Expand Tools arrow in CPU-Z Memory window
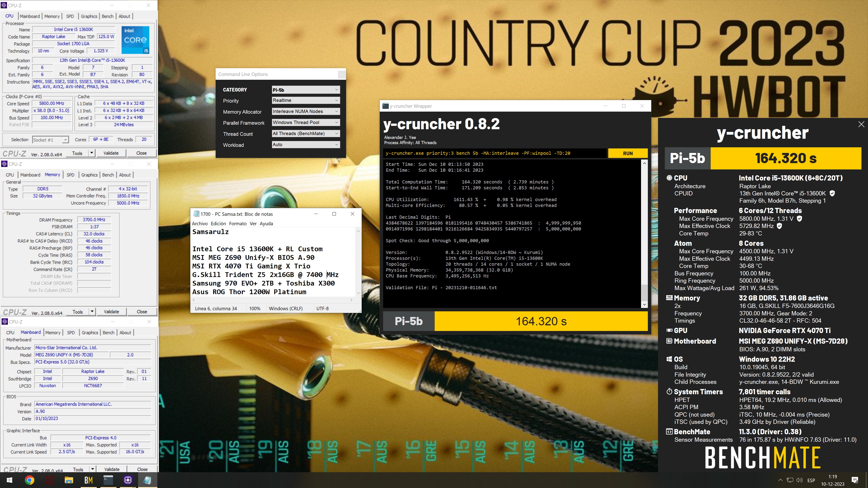 point(92,312)
